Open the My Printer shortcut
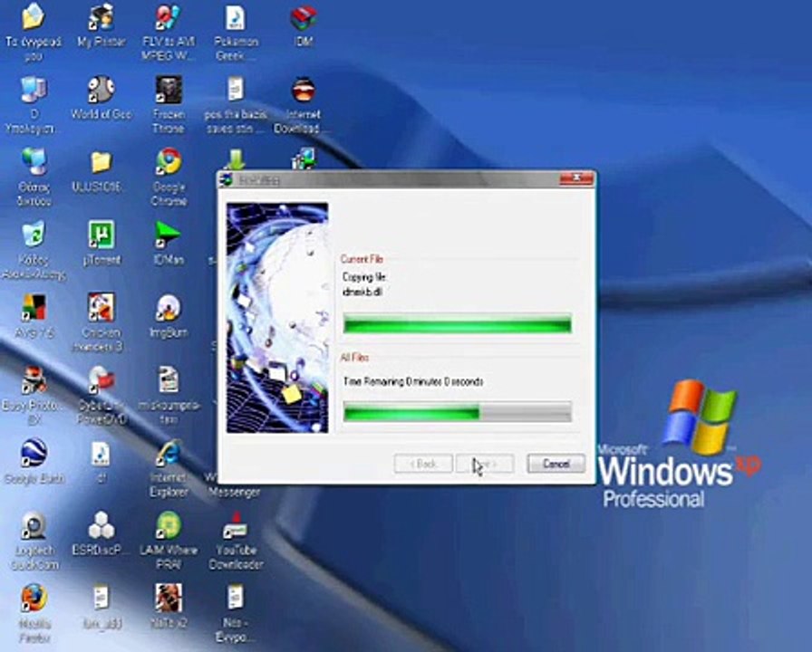 coord(101,16)
